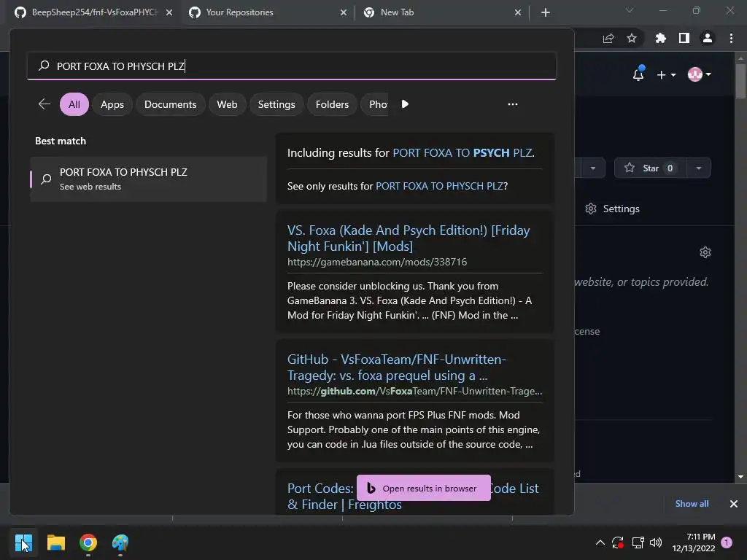Open the GitHub avatar profile menu
This screenshot has height=560, width=747.
[699, 74]
